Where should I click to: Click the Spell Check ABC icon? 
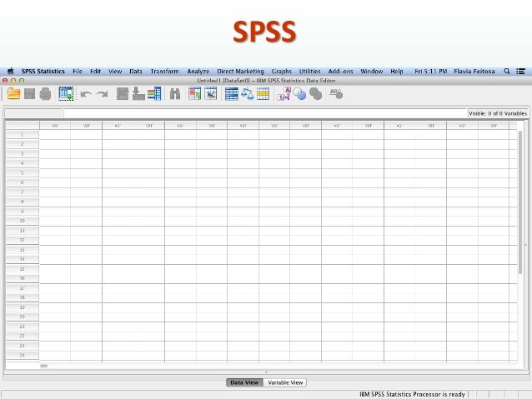pyautogui.click(x=336, y=93)
